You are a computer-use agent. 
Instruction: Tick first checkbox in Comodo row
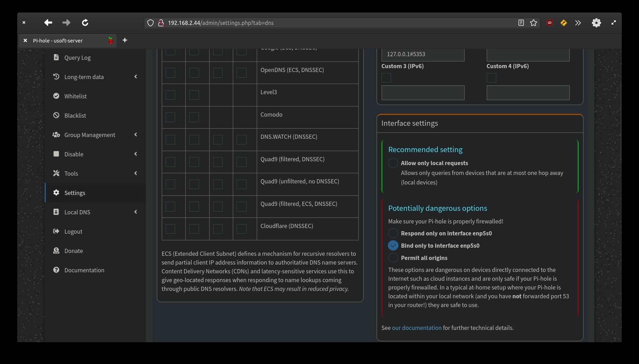click(x=170, y=117)
